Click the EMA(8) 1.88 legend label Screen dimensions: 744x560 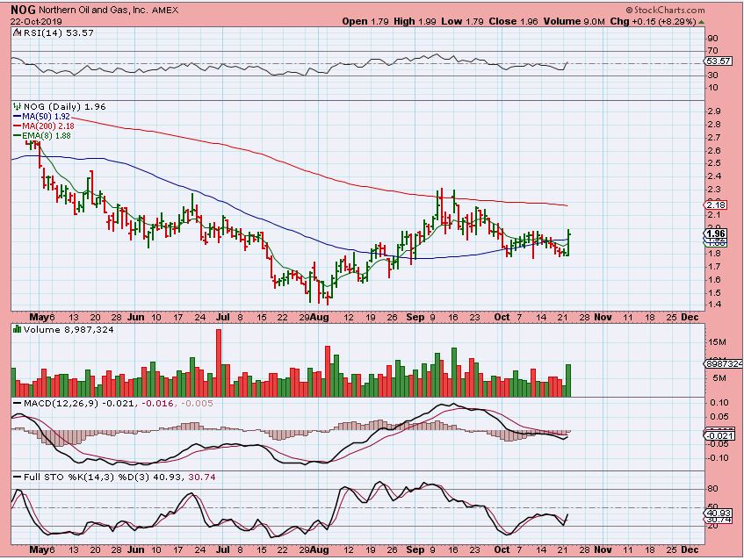pos(47,136)
